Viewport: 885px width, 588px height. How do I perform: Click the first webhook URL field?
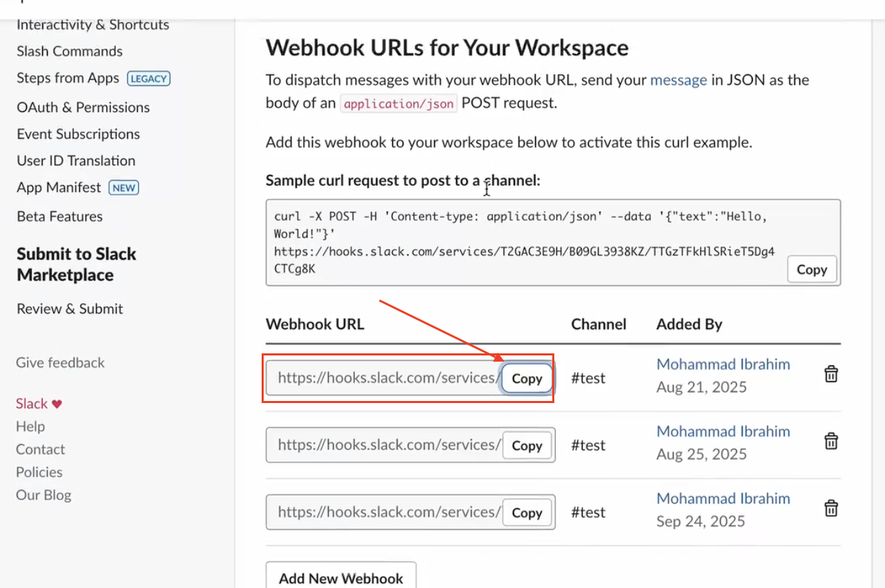(x=384, y=378)
